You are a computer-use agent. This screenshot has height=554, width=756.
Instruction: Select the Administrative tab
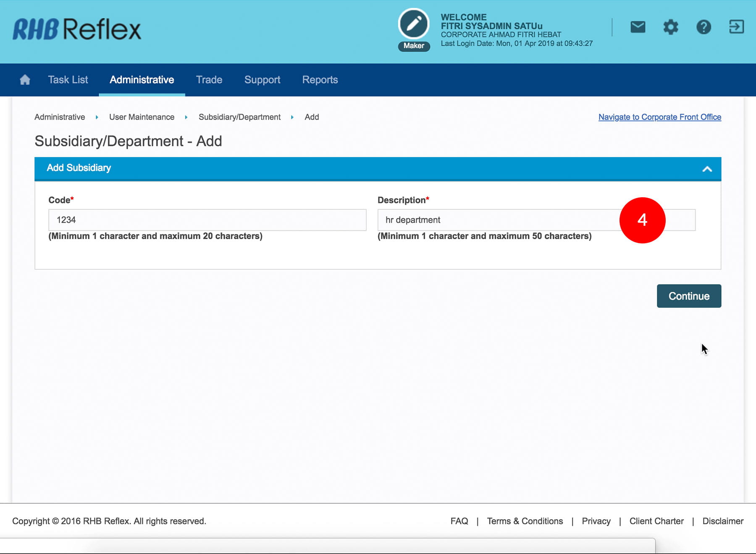142,80
